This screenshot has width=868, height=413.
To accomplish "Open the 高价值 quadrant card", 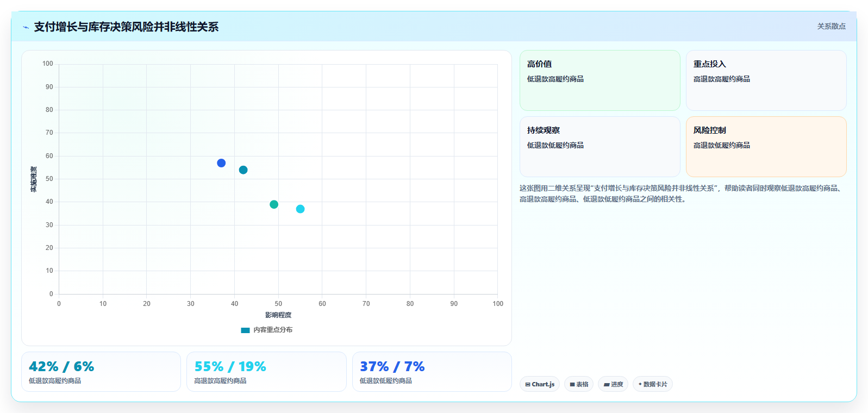I will [600, 80].
